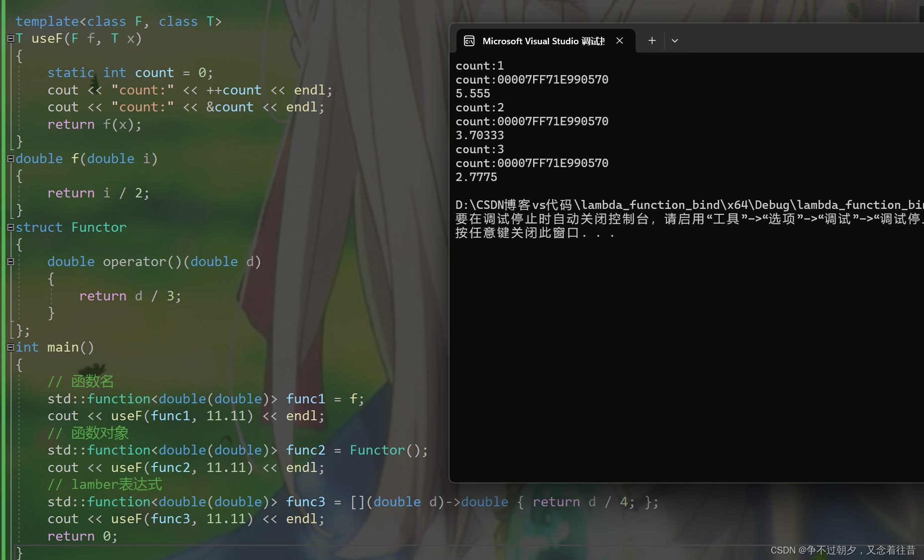Click the '按任意键关闭此窗口' message in console
924x560 pixels.
tap(535, 233)
